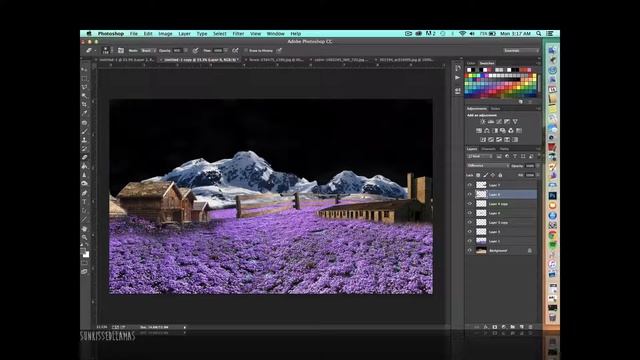Lock transparent pixels for layer
The height and width of the screenshot is (360, 640).
pos(478,175)
